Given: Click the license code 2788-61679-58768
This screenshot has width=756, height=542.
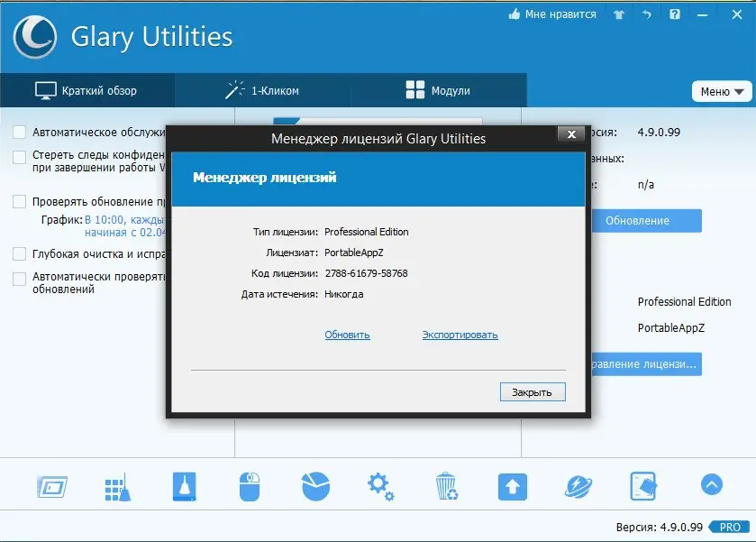Looking at the screenshot, I should pyautogui.click(x=366, y=273).
